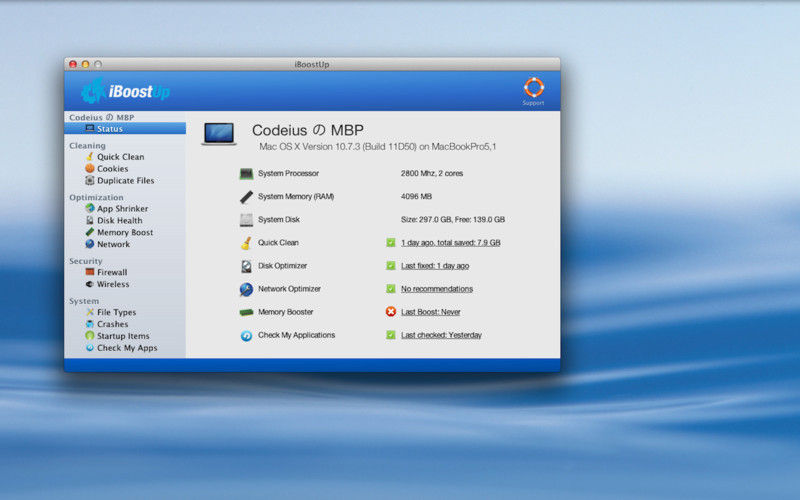Click the Network globe sidebar icon
The height and width of the screenshot is (500, 800).
90,244
